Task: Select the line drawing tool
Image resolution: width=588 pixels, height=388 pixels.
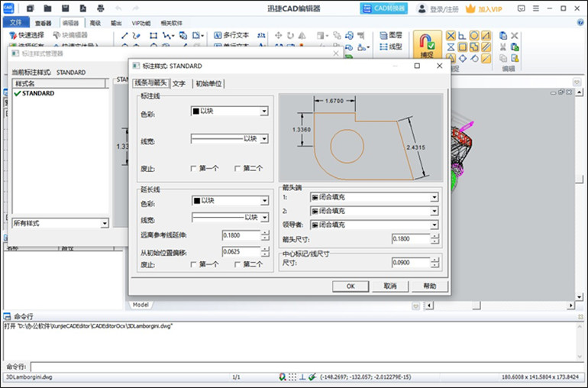Action: [125, 36]
